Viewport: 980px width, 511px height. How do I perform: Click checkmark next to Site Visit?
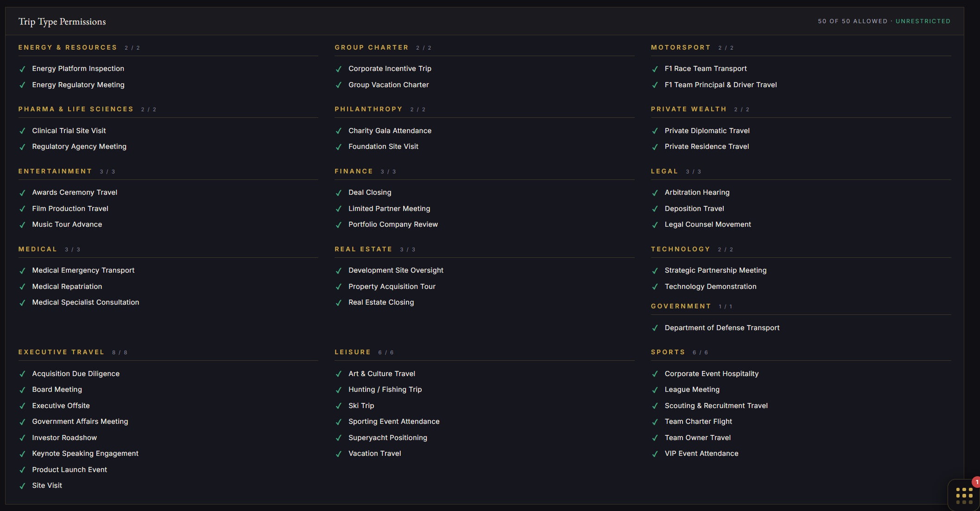22,486
